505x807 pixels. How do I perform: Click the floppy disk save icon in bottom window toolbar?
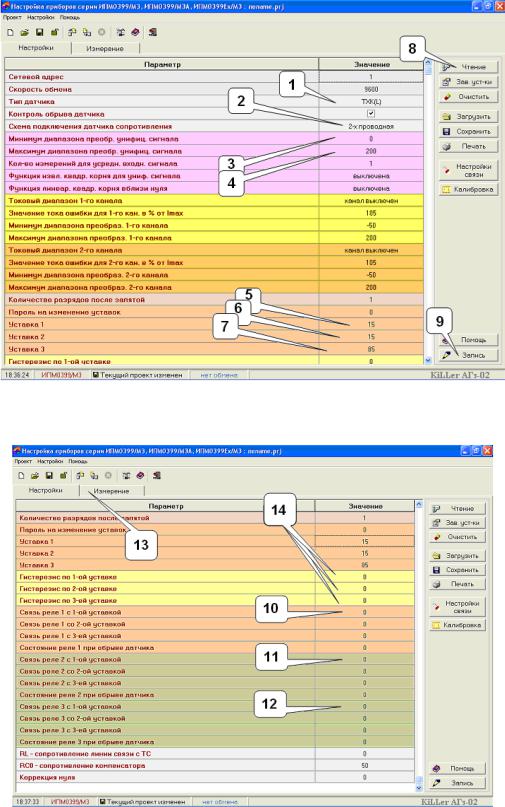pos(49,476)
